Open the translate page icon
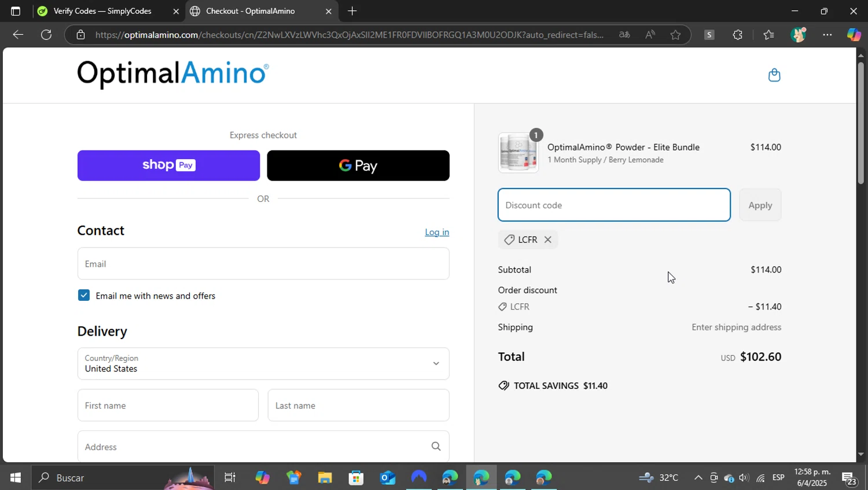Viewport: 868px width, 490px height. pyautogui.click(x=624, y=35)
